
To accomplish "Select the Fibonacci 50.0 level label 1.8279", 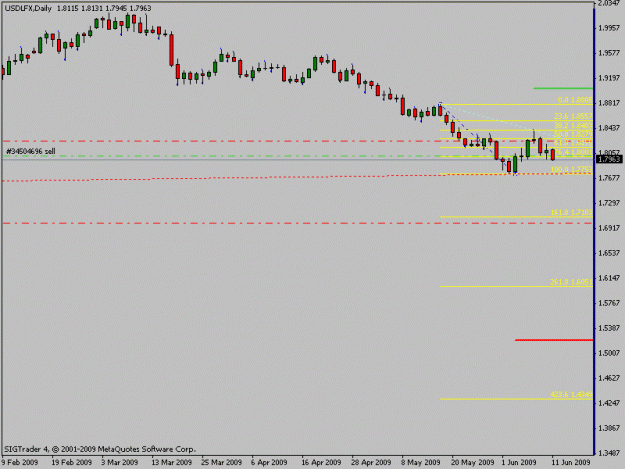I will 573,134.
